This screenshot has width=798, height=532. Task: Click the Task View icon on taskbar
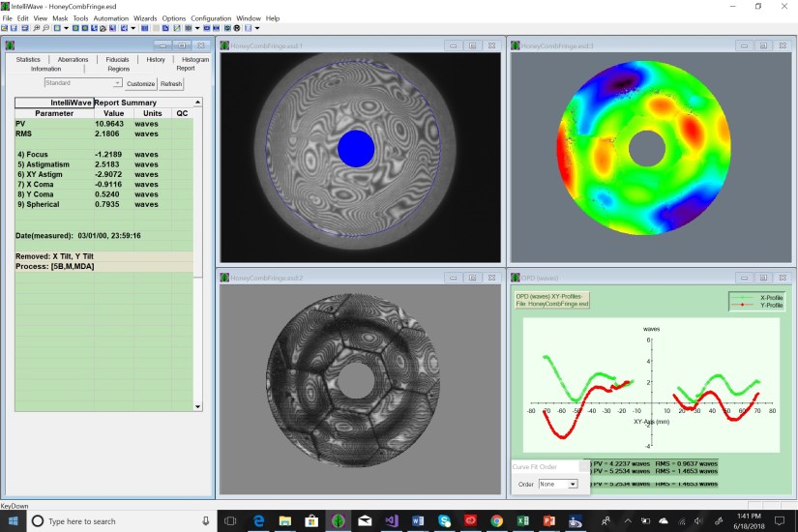click(x=230, y=520)
